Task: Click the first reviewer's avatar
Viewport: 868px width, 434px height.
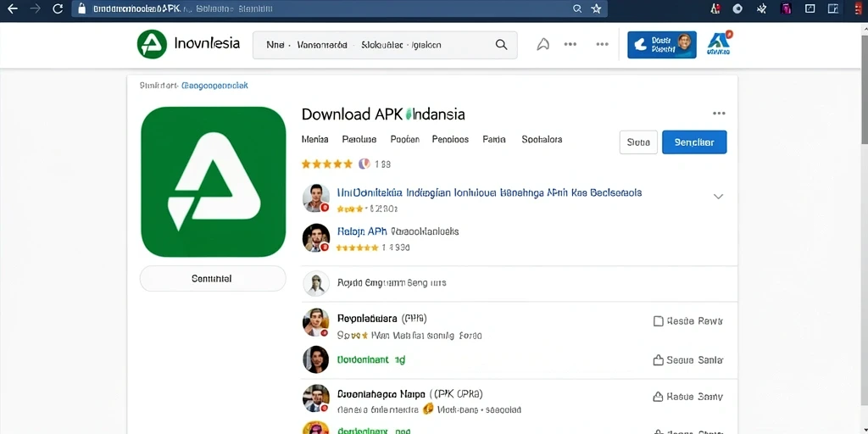Action: pos(316,198)
